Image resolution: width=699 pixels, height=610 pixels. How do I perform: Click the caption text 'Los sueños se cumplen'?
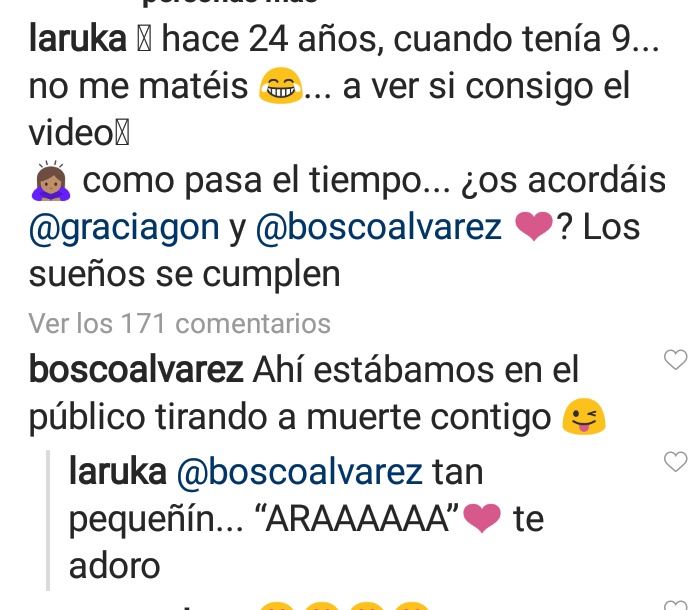click(x=334, y=251)
